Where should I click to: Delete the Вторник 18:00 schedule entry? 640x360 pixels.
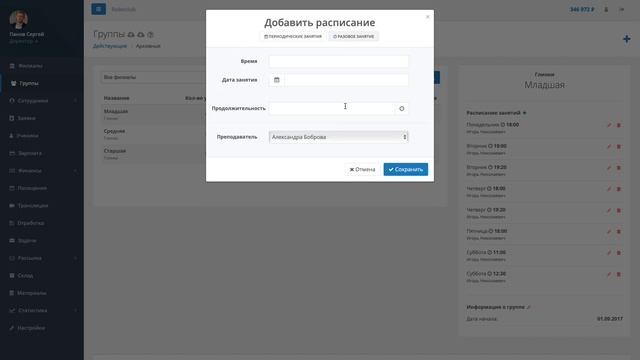619,147
